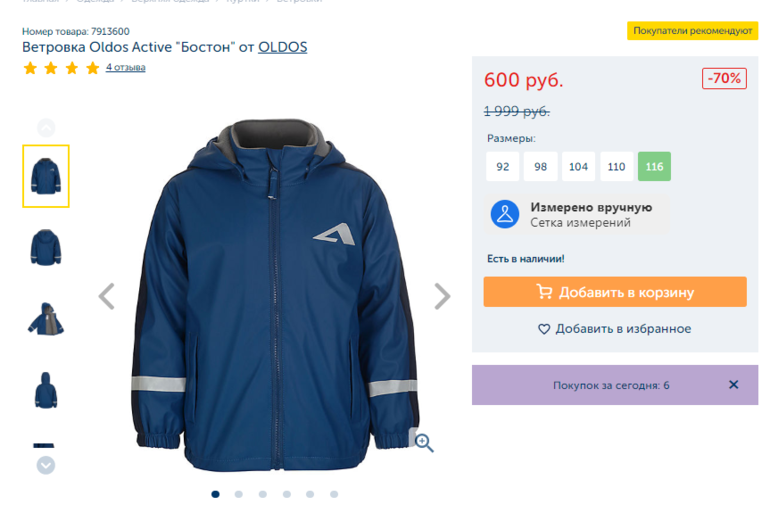Show previous product image with left arrow
770x513 pixels.
(107, 296)
